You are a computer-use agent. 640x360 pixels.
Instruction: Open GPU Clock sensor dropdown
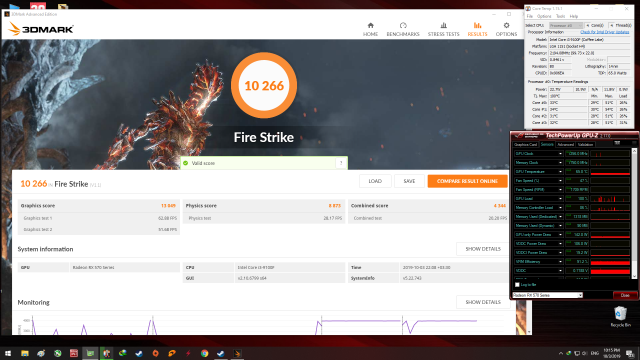(x=560, y=154)
